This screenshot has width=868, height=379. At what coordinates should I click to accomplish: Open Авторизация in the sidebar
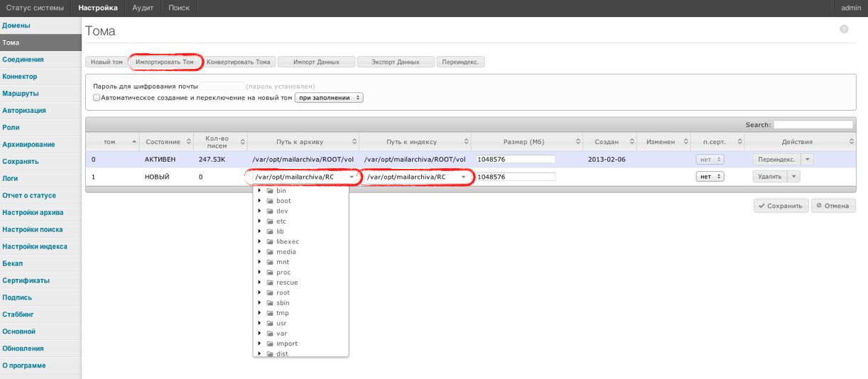40,111
